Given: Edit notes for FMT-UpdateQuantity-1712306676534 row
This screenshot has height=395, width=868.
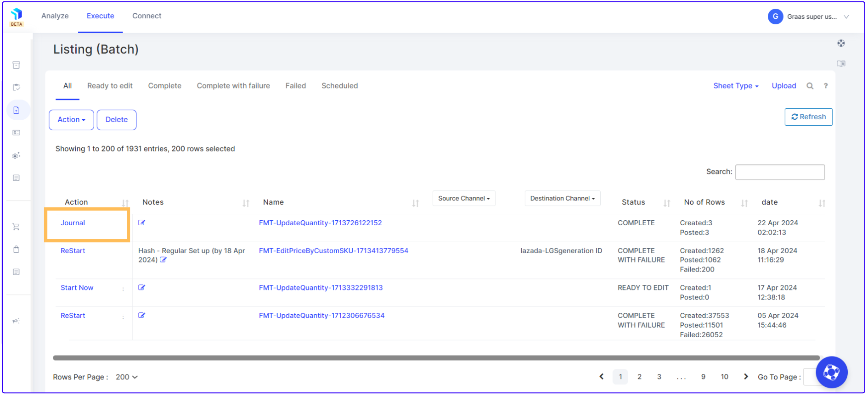Looking at the screenshot, I should point(142,315).
